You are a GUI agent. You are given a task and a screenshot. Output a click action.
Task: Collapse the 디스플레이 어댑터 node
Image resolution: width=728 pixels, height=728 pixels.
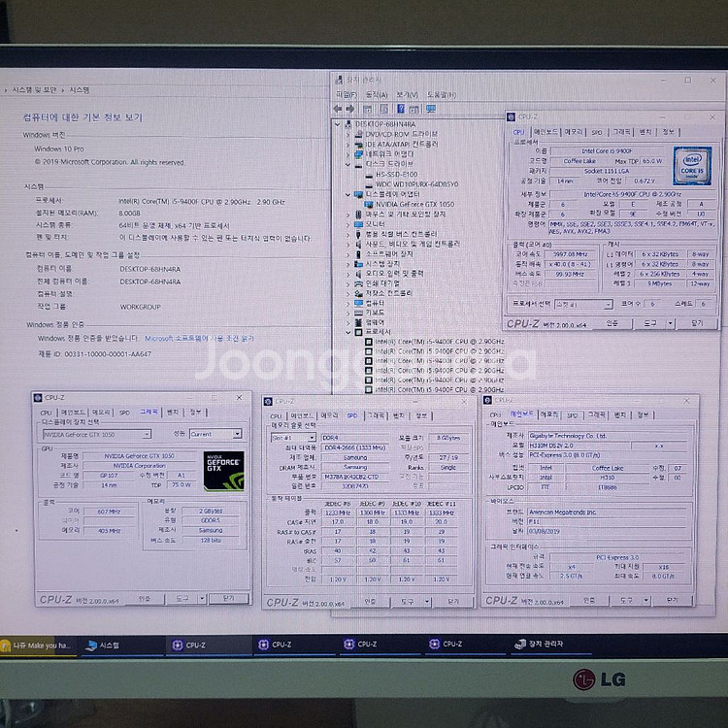click(347, 194)
